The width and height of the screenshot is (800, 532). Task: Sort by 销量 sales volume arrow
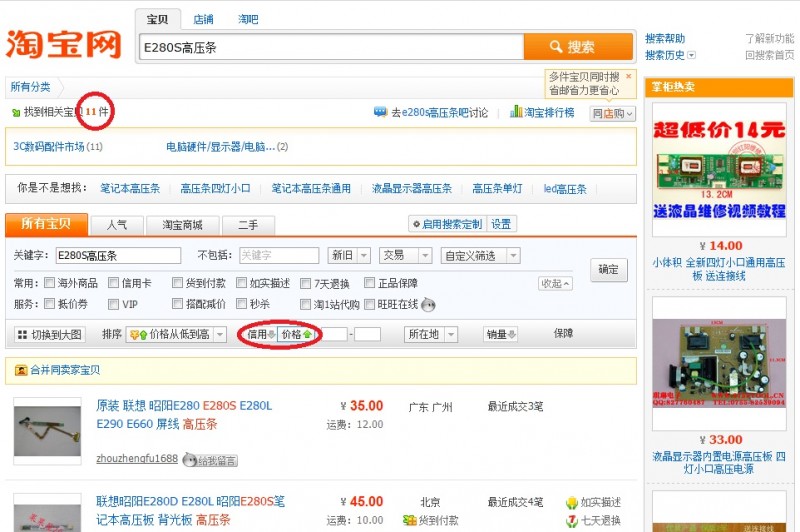coord(513,334)
